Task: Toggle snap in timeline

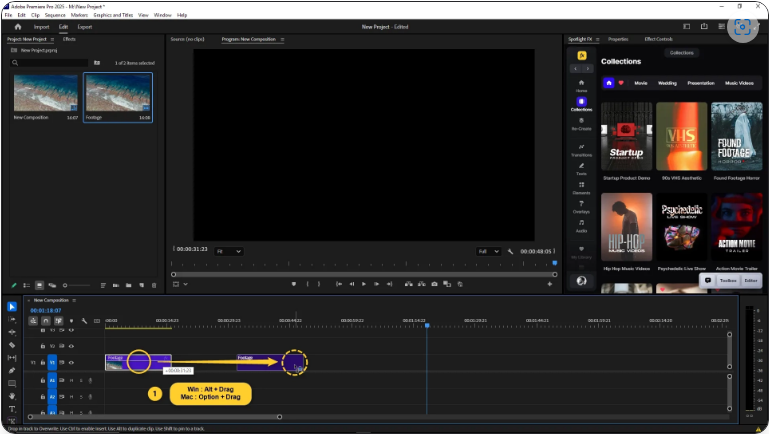Action: (x=46, y=321)
